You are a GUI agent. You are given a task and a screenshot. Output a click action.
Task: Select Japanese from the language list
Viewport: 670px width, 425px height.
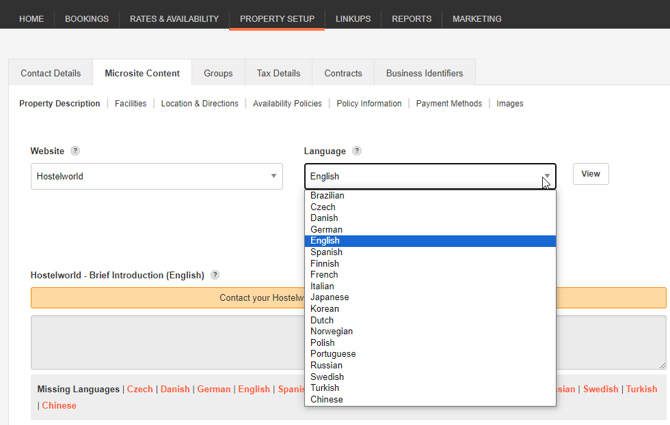(x=329, y=297)
